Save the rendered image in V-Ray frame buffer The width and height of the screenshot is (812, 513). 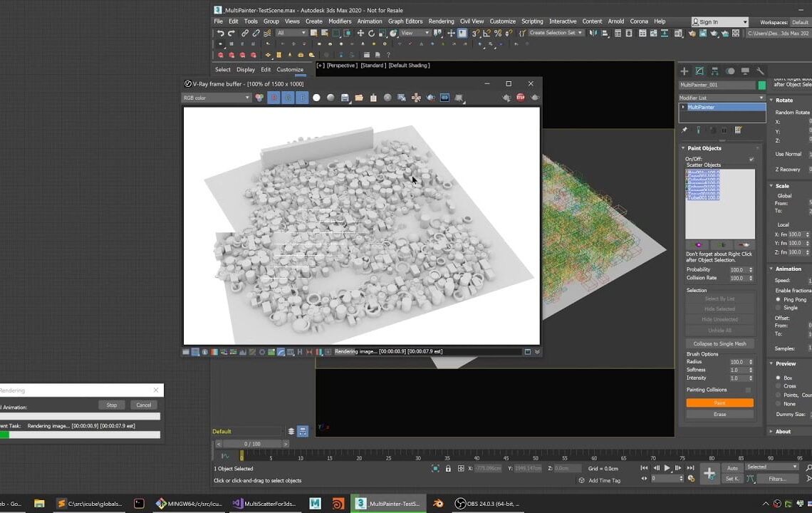point(345,98)
